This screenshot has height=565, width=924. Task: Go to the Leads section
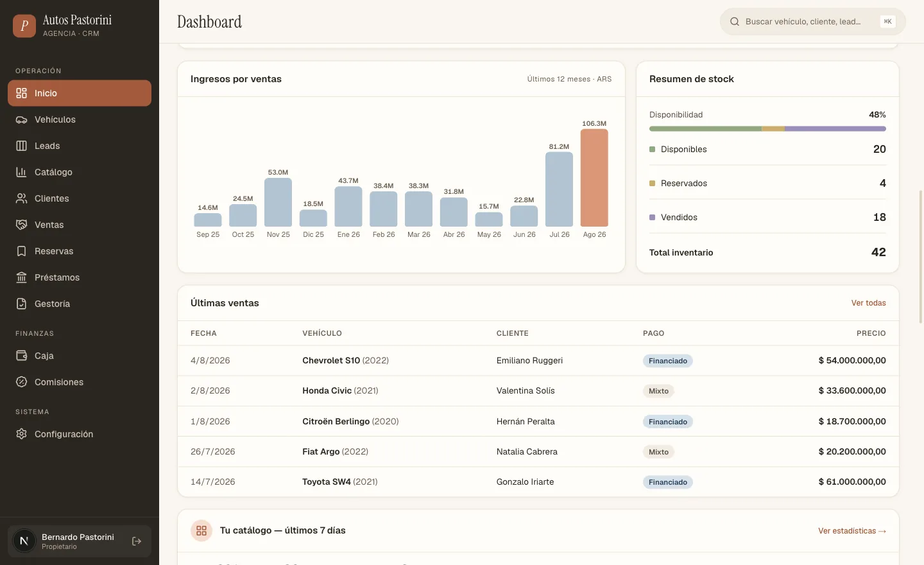coord(80,146)
